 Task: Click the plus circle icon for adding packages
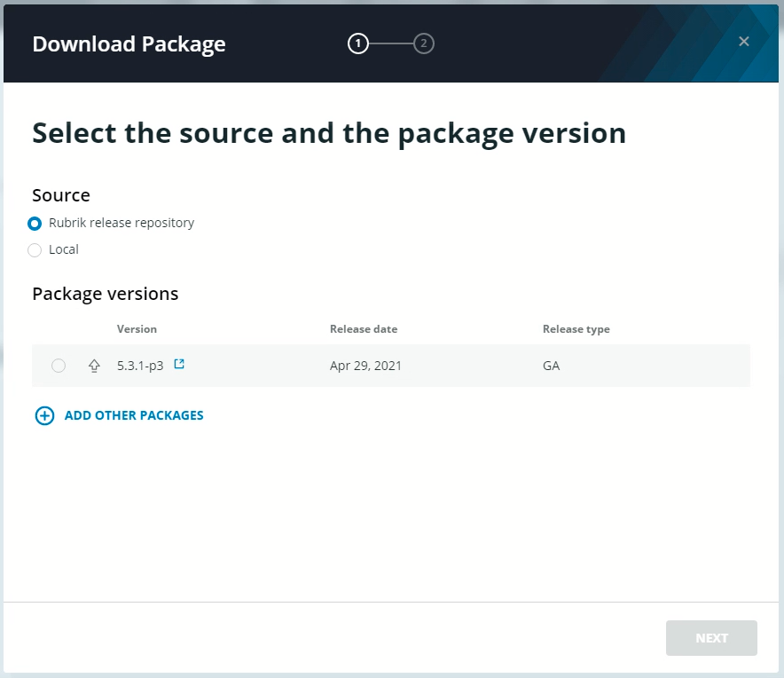[44, 415]
